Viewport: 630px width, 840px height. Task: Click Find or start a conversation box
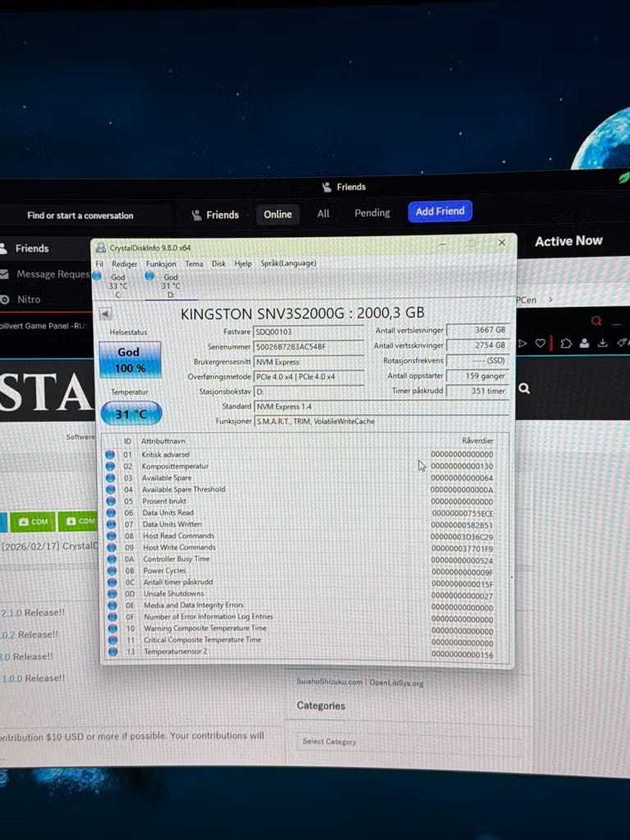pyautogui.click(x=80, y=216)
